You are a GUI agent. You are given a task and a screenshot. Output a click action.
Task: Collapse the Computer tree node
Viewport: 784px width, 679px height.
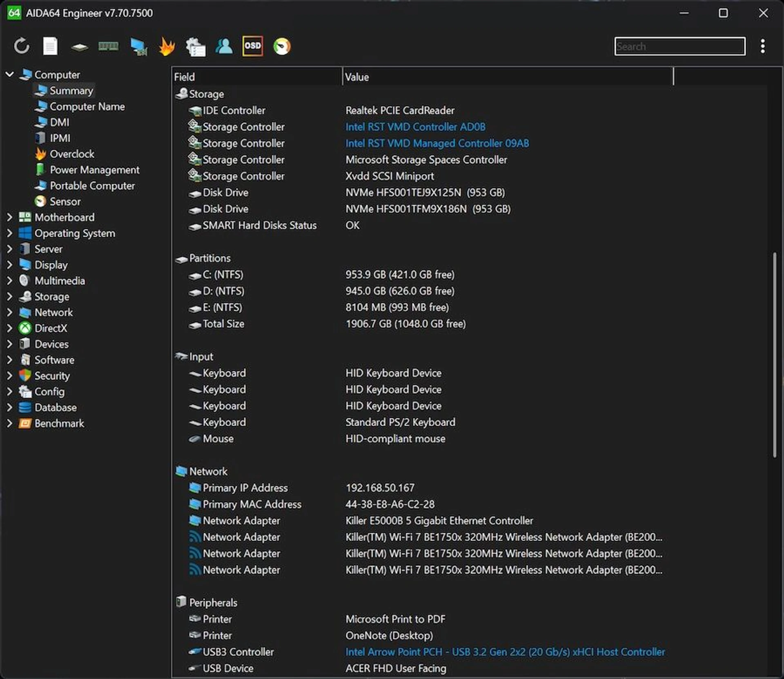(x=9, y=74)
